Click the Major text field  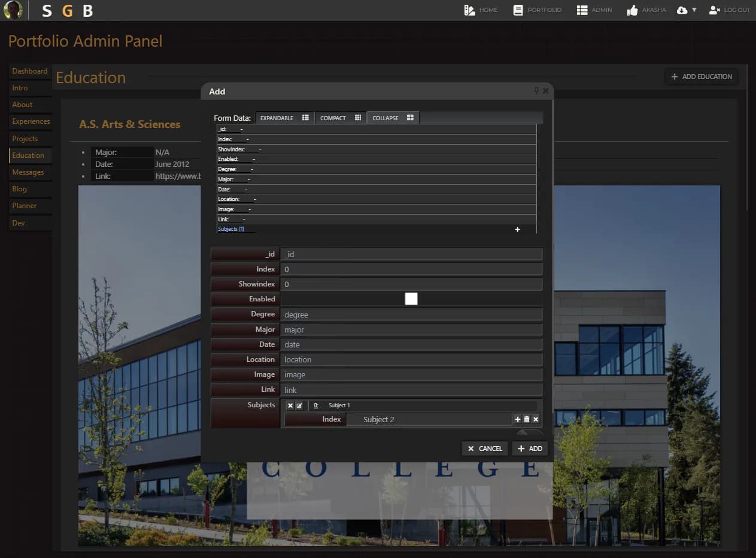pyautogui.click(x=411, y=330)
